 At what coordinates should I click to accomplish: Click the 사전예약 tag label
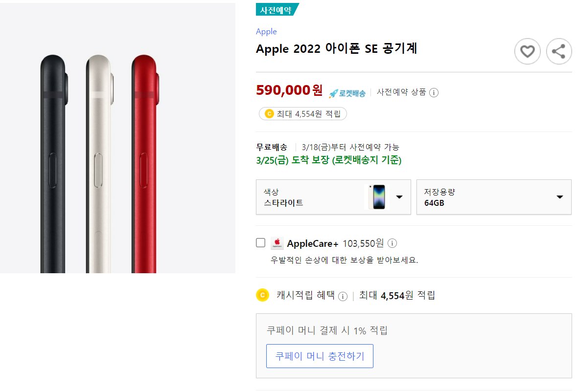pyautogui.click(x=277, y=10)
